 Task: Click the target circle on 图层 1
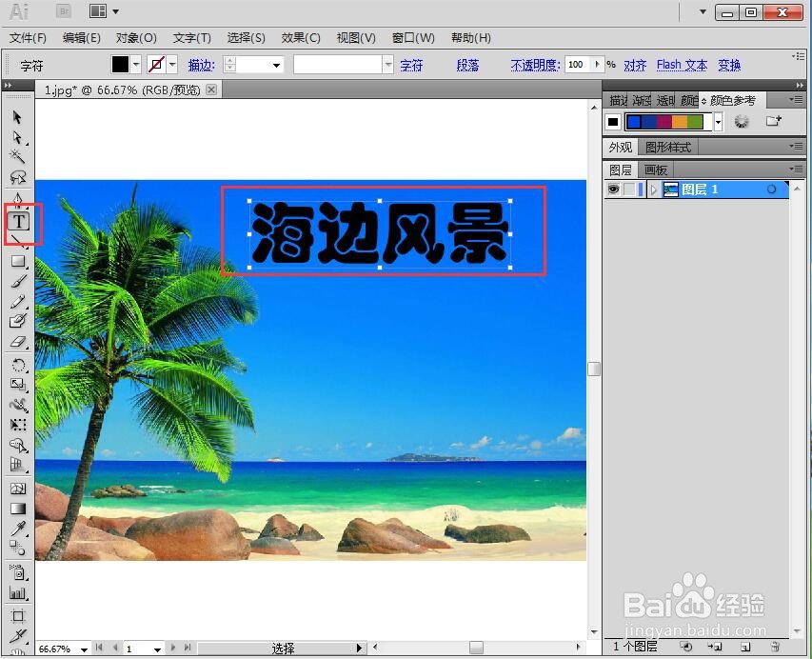tap(771, 189)
